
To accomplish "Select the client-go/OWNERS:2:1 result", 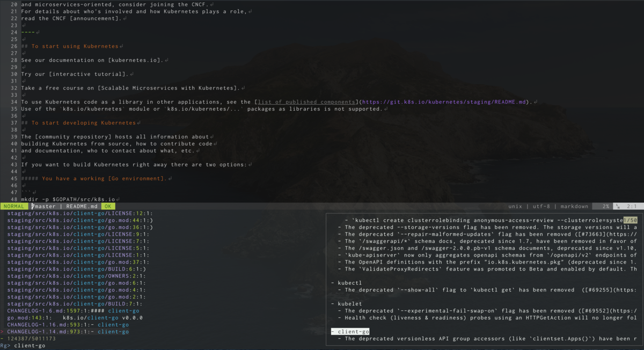I will coord(76,276).
